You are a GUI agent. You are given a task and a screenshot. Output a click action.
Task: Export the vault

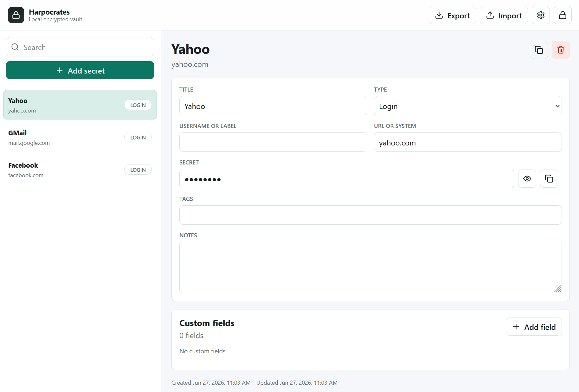(x=452, y=15)
